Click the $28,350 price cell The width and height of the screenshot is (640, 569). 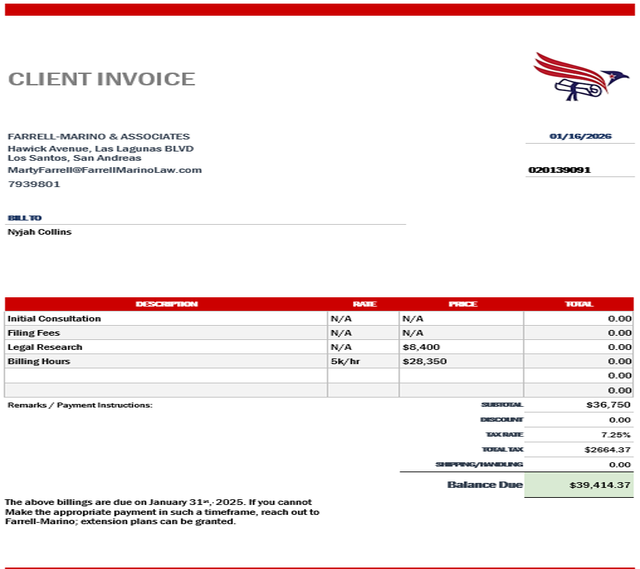pyautogui.click(x=461, y=361)
